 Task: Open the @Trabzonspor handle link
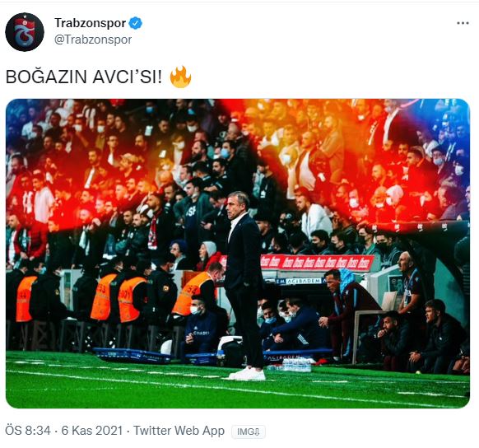click(x=93, y=40)
